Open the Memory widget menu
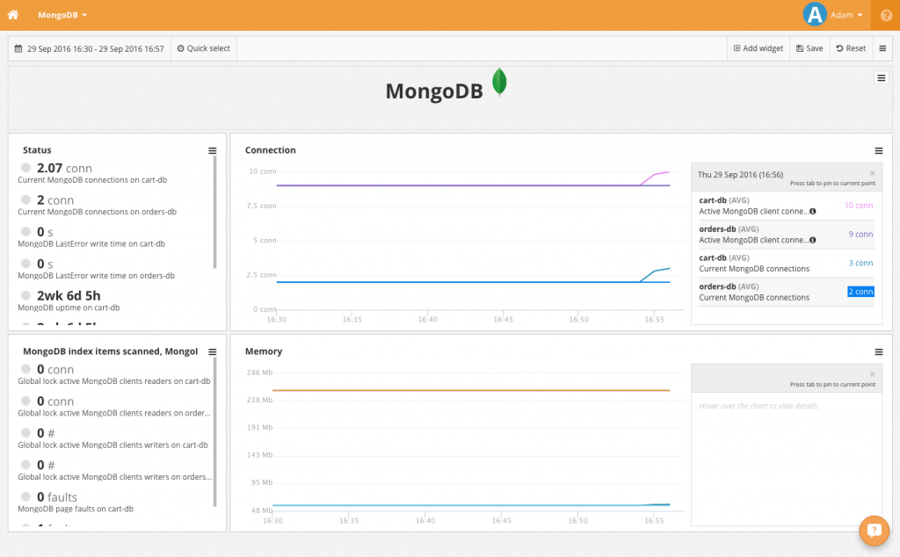 pos(879,352)
